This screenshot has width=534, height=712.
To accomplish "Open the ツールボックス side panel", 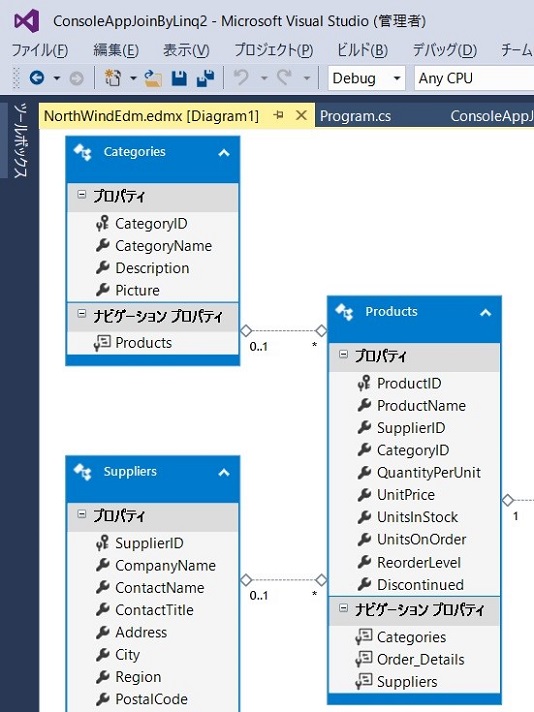I will (20, 140).
